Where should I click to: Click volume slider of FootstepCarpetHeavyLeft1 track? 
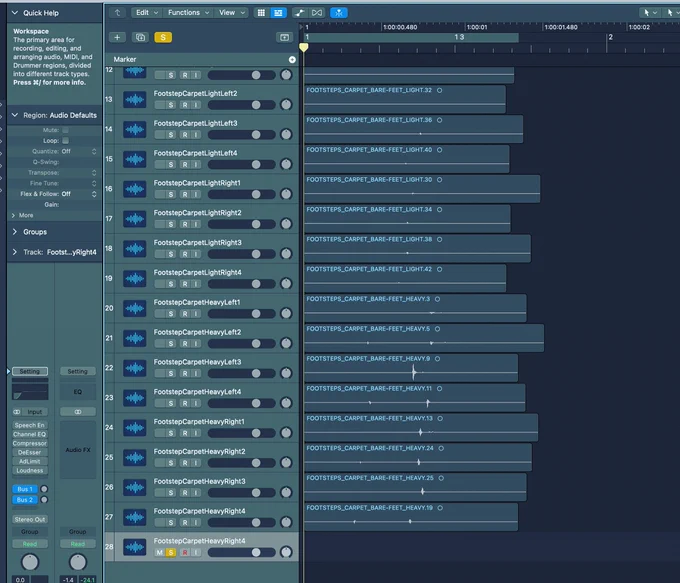[x=242, y=314]
